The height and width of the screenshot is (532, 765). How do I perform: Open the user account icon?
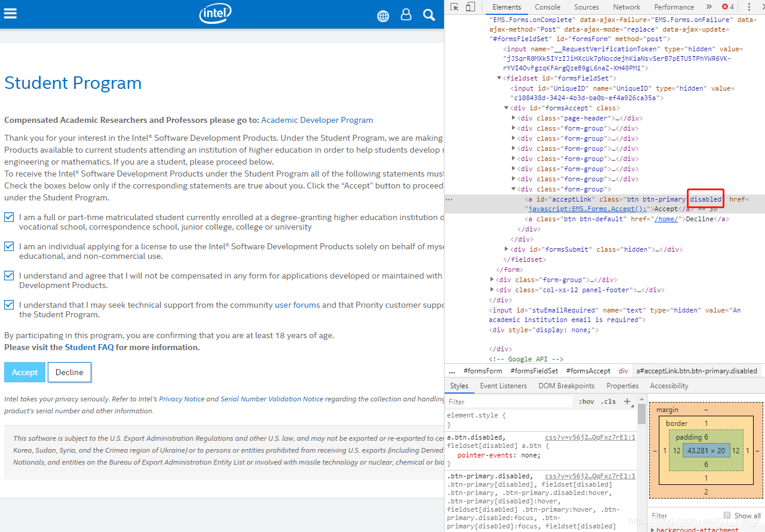(406, 14)
